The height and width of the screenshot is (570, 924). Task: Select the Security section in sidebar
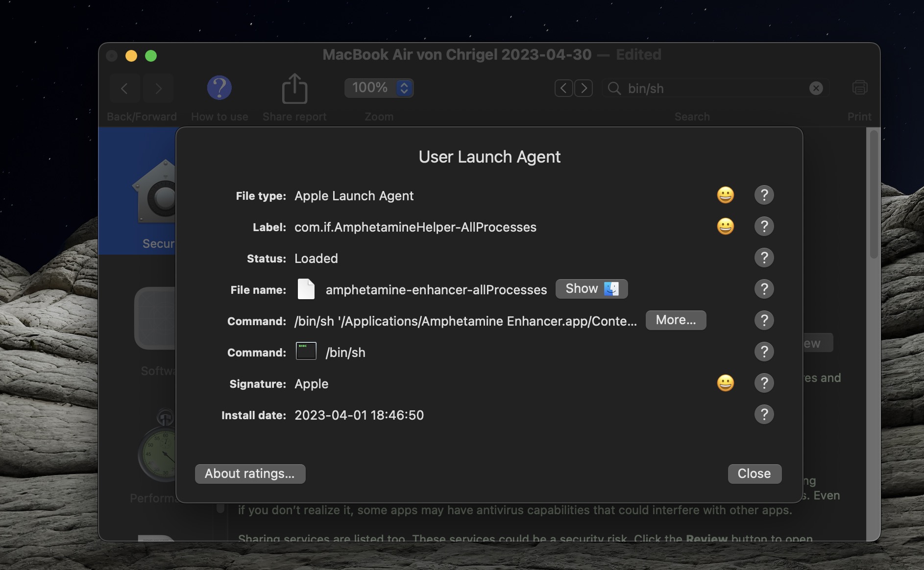(138, 191)
